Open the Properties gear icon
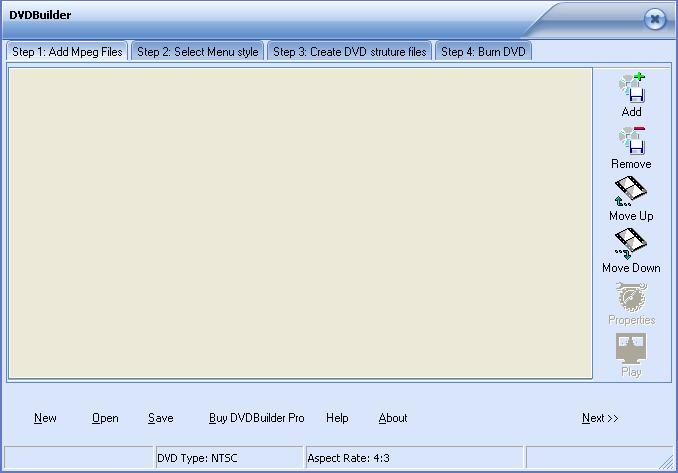This screenshot has width=678, height=473. [x=631, y=297]
